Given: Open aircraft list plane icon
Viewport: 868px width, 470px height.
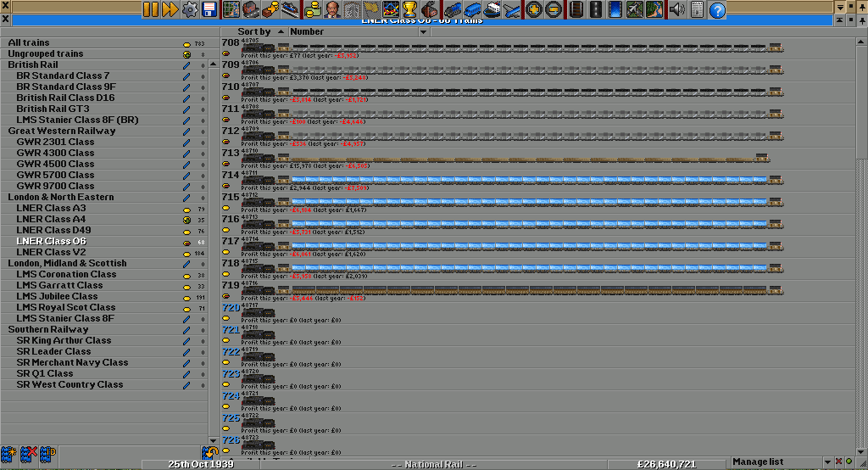Looking at the screenshot, I should coord(511,9).
